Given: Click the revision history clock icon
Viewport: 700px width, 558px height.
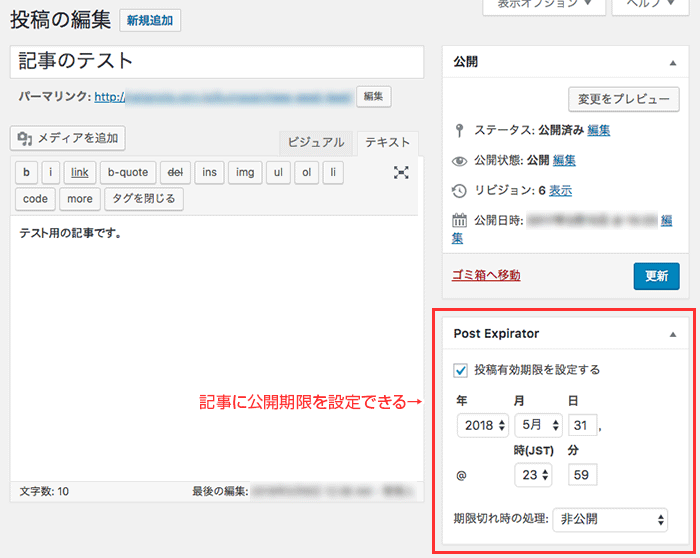Looking at the screenshot, I should (x=459, y=191).
